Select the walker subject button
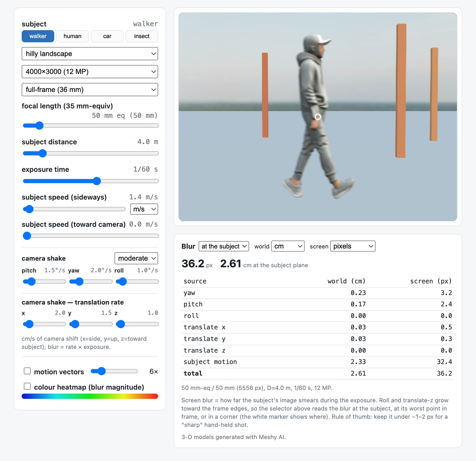This screenshot has width=476, height=461. pos(38,36)
